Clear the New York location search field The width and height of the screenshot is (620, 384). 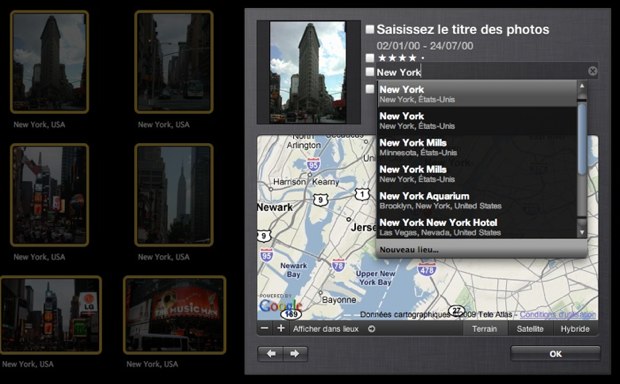tap(592, 71)
